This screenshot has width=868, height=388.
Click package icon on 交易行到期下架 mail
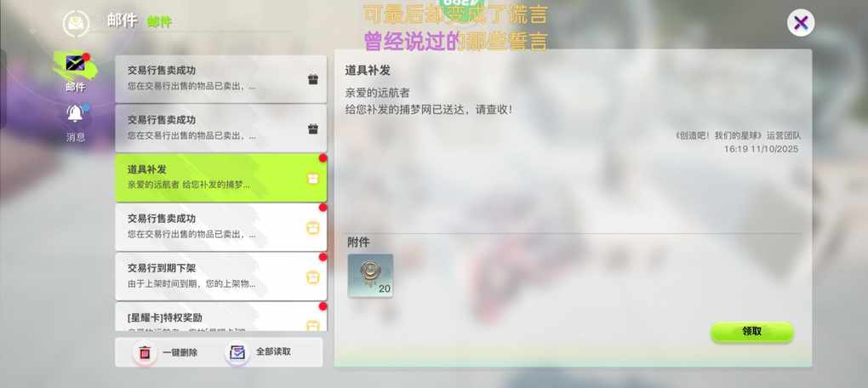[313, 277]
